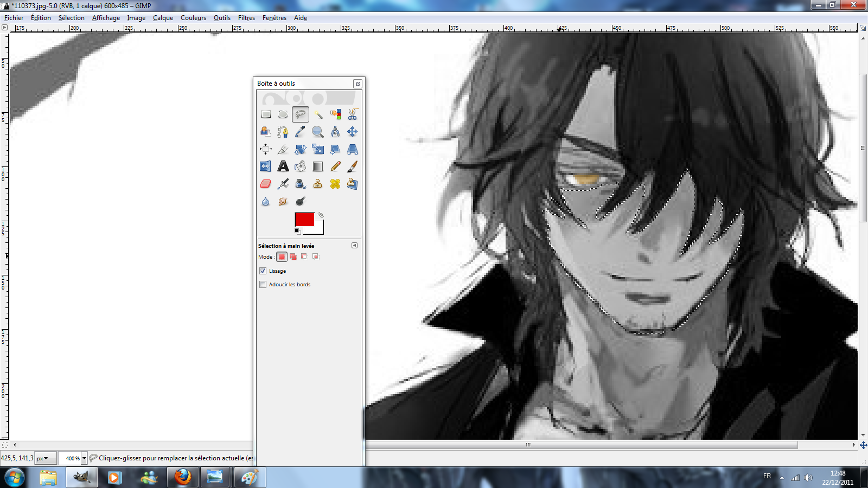The width and height of the screenshot is (868, 488).
Task: Select the Free Select lasso tool
Action: click(301, 114)
